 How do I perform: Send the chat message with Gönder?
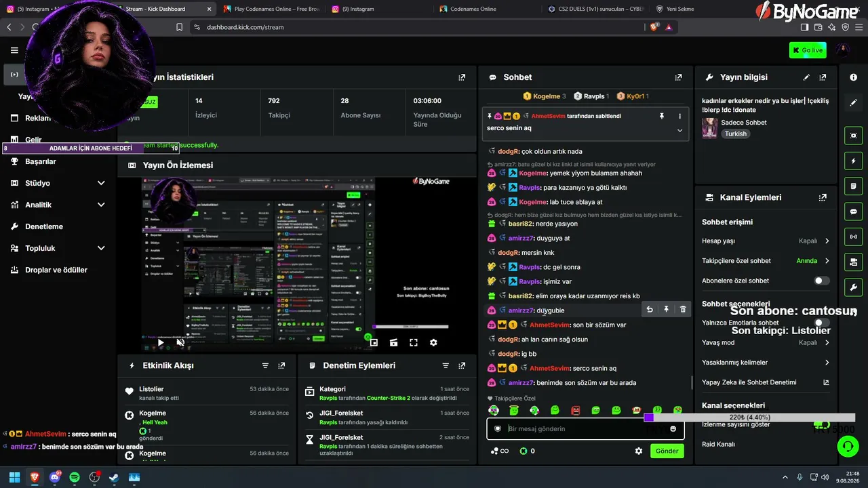(667, 451)
